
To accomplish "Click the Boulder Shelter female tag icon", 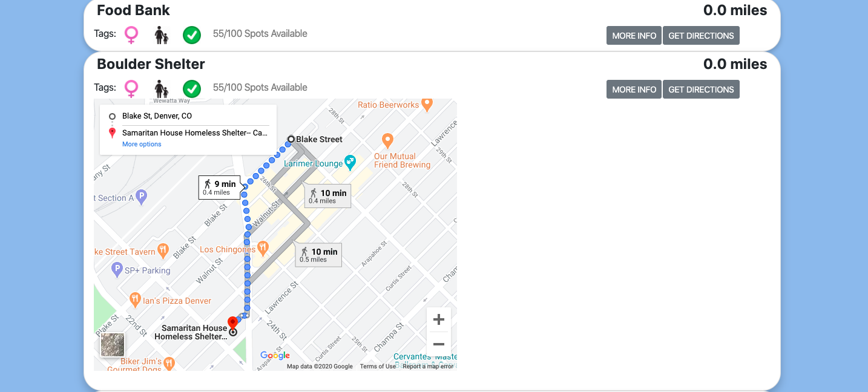I will [x=131, y=89].
